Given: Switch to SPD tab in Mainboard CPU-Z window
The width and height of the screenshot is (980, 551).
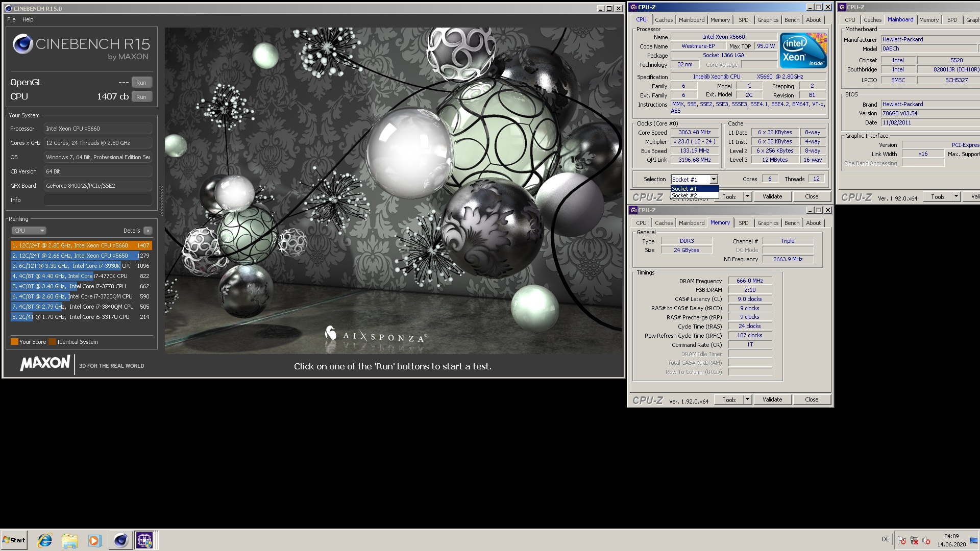Looking at the screenshot, I should [952, 20].
